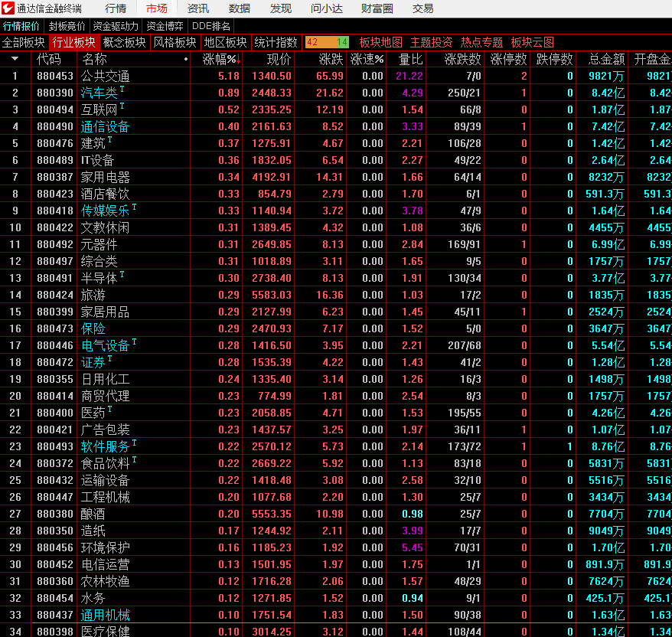
Task: Switch to 全部板块 category tab
Action: point(24,42)
